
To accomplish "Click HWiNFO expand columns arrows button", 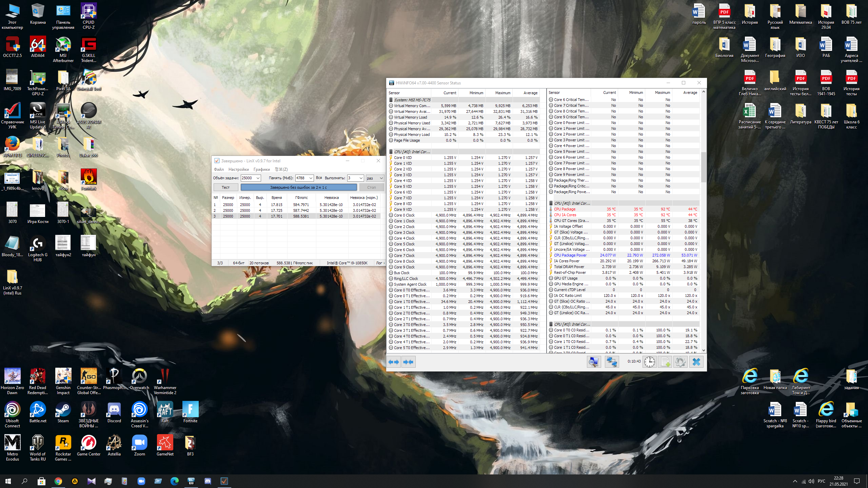I will [x=394, y=362].
